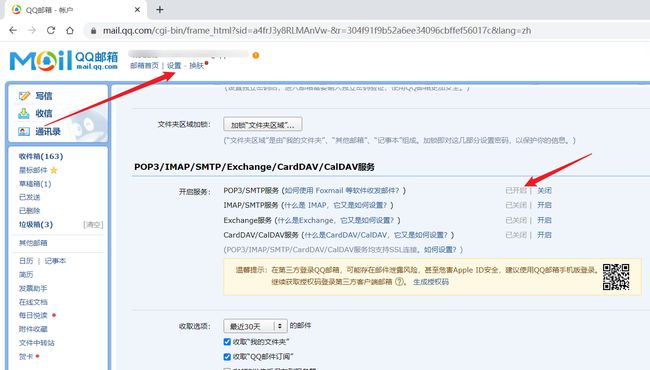
Task: Click the browser forward arrow
Action: [x=32, y=30]
